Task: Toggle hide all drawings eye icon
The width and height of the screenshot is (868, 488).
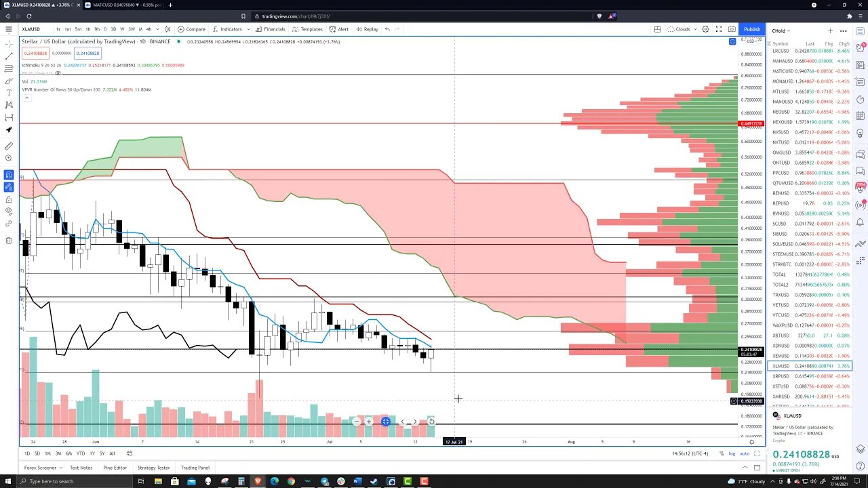Action: click(9, 211)
